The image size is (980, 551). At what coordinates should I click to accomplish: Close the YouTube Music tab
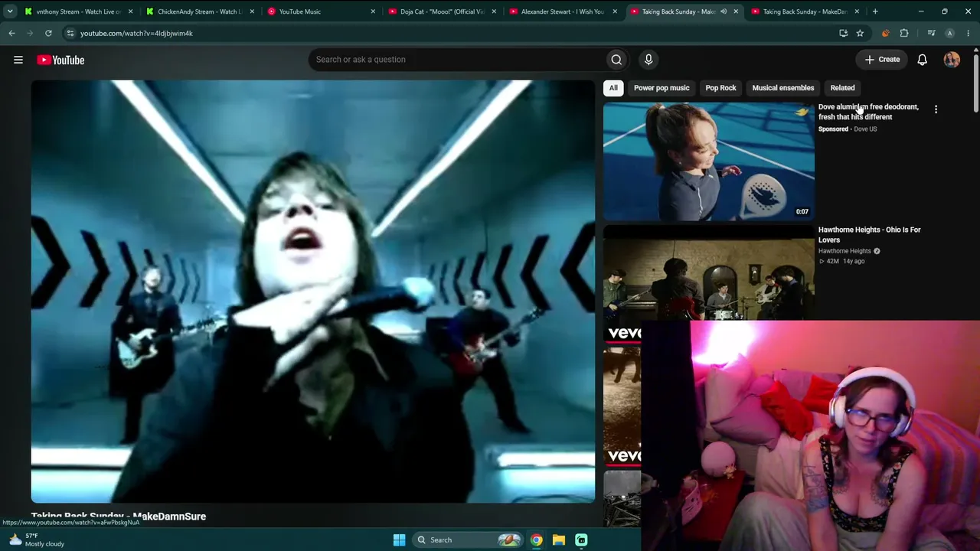point(373,11)
